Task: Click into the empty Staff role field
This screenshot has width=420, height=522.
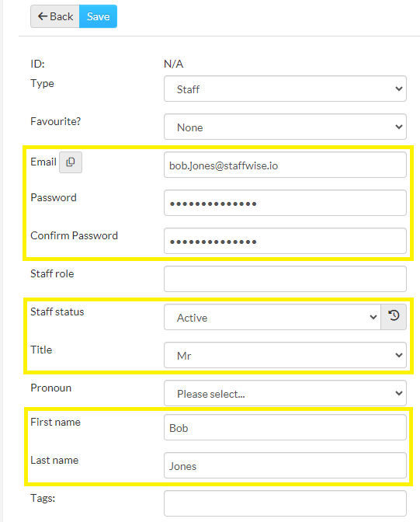Action: (x=285, y=279)
